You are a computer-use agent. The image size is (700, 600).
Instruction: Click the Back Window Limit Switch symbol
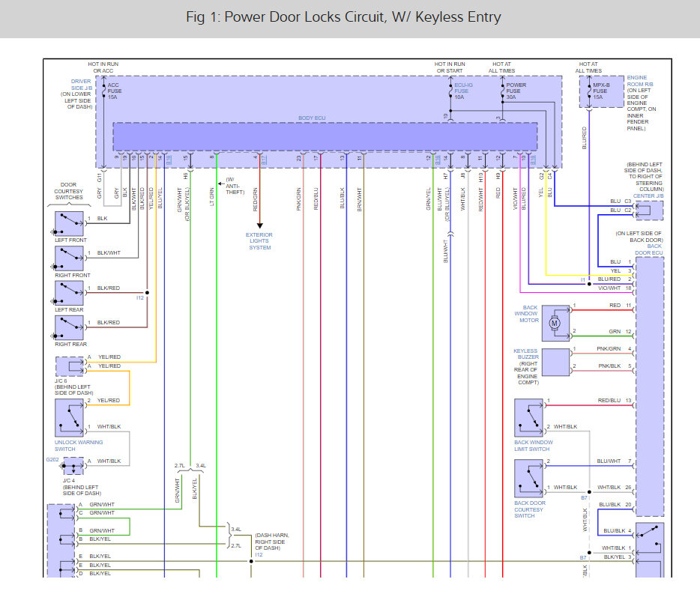point(529,417)
